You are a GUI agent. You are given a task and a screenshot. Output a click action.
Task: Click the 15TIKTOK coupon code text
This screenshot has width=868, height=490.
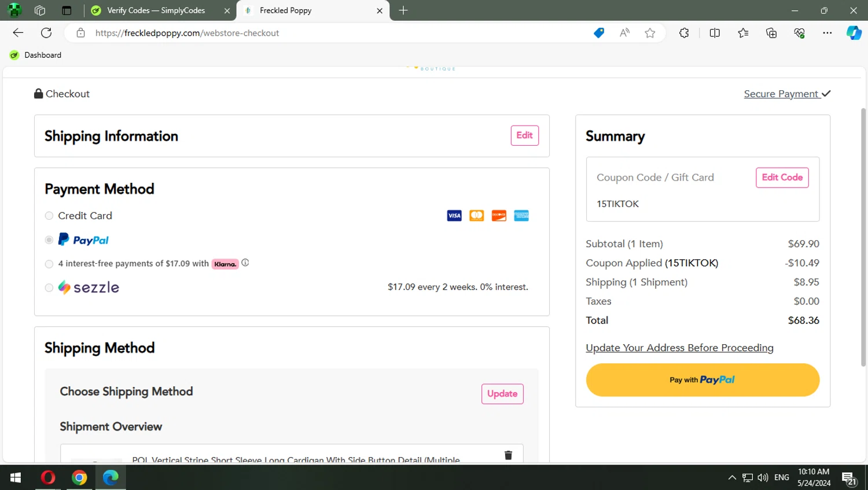coord(618,204)
